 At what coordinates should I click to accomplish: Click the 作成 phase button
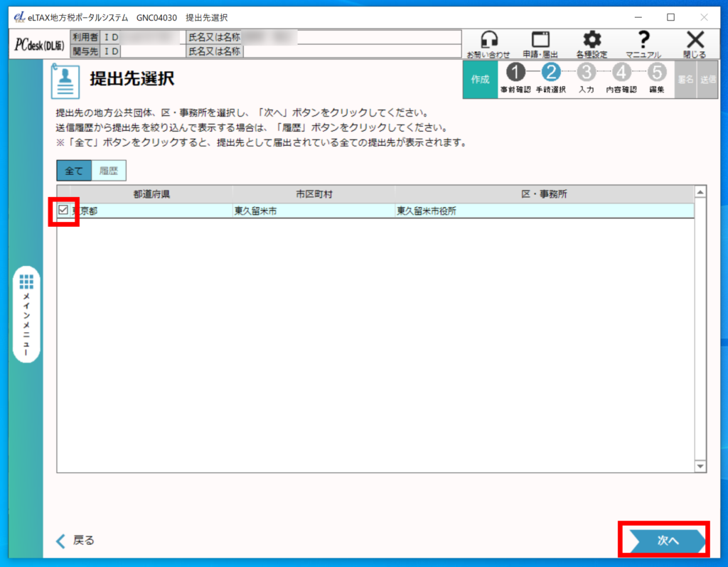click(480, 79)
